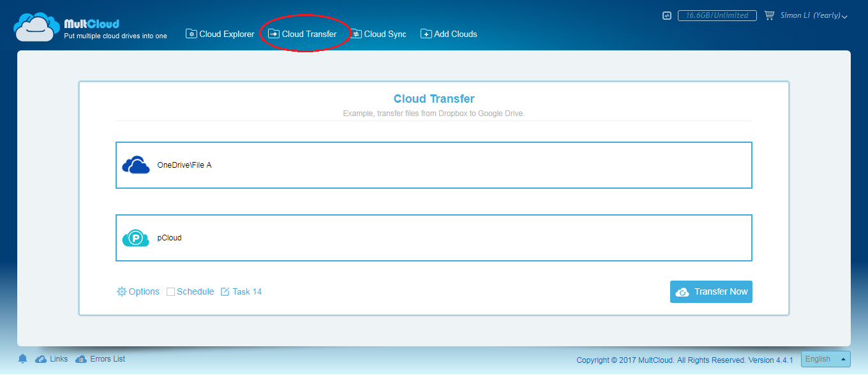Click the pCloud icon
Screen dimensions: 868x375
coord(136,238)
